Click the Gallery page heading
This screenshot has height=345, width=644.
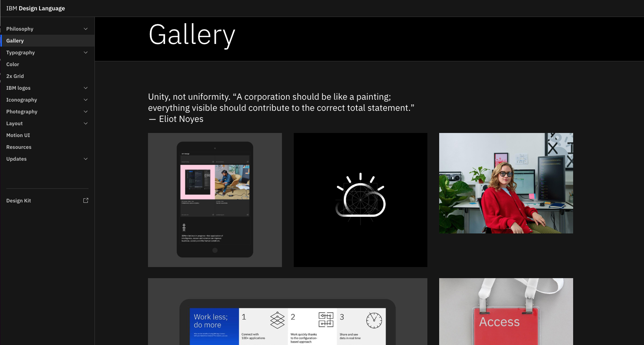(192, 35)
